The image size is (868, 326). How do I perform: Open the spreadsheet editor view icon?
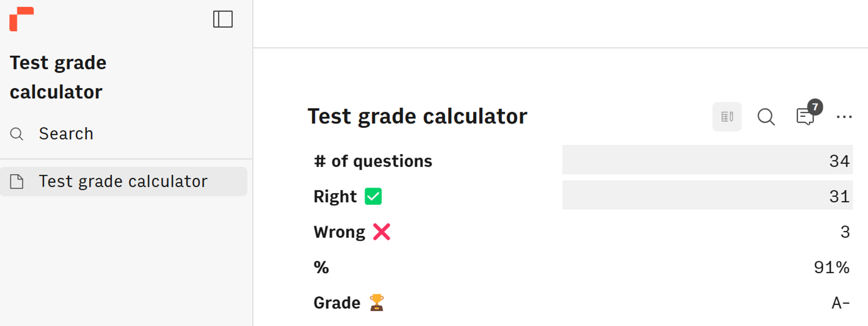727,117
